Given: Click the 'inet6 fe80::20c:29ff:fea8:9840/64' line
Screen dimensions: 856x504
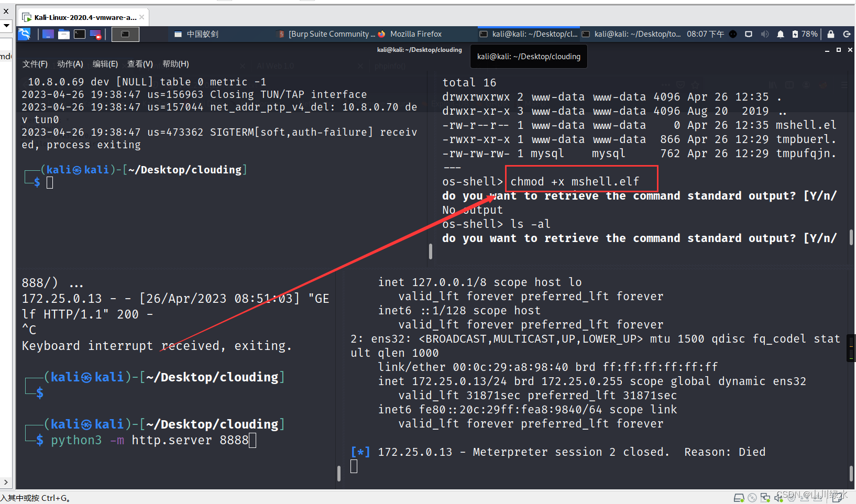Looking at the screenshot, I should point(528,410).
